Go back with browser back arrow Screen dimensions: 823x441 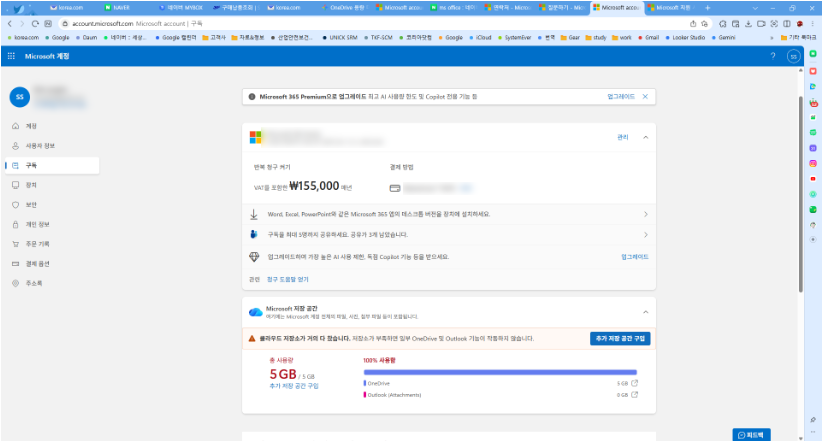tap(9, 24)
